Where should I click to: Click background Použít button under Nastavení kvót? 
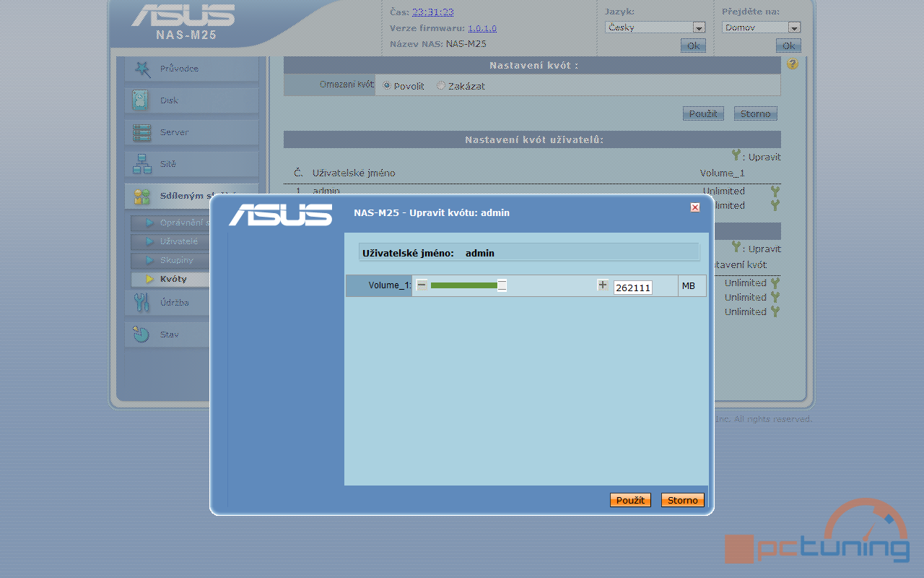[703, 113]
